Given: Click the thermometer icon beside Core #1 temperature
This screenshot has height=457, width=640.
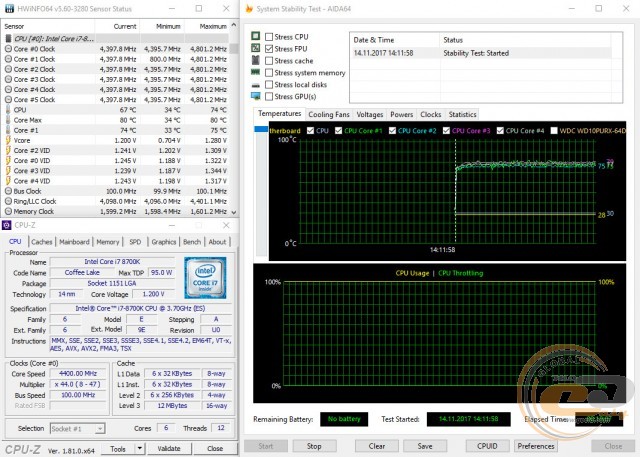Looking at the screenshot, I should 8,130.
